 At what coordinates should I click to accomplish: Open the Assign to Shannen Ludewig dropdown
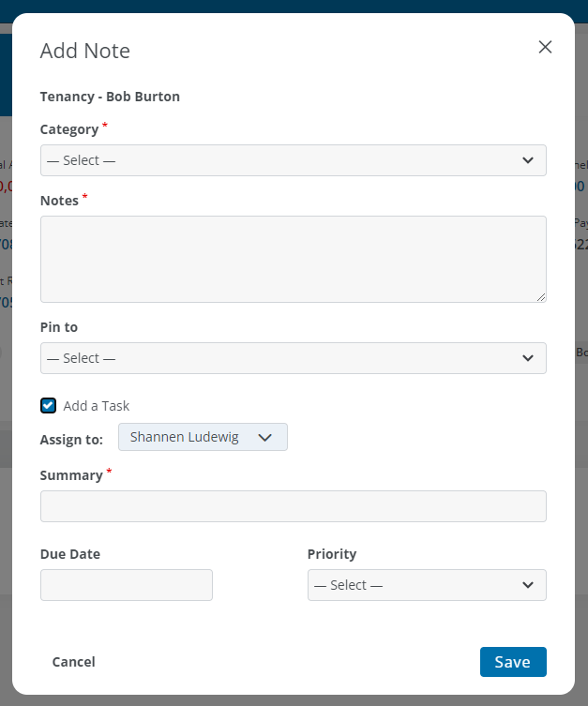pos(203,437)
